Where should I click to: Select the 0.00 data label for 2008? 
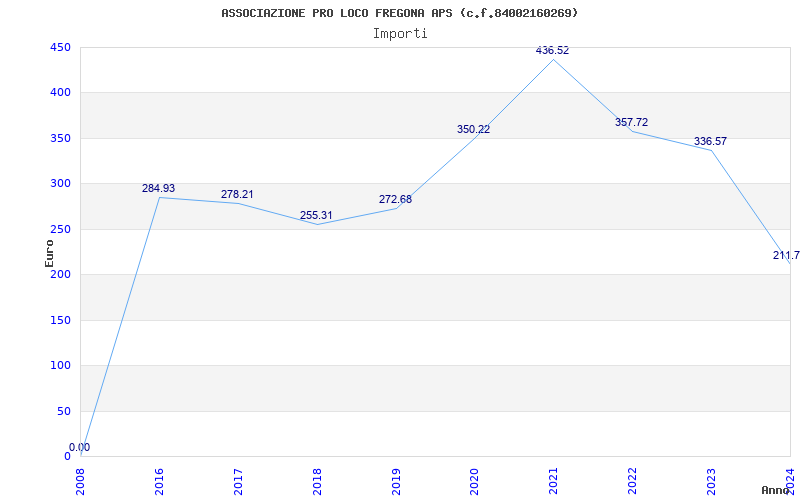(x=80, y=447)
